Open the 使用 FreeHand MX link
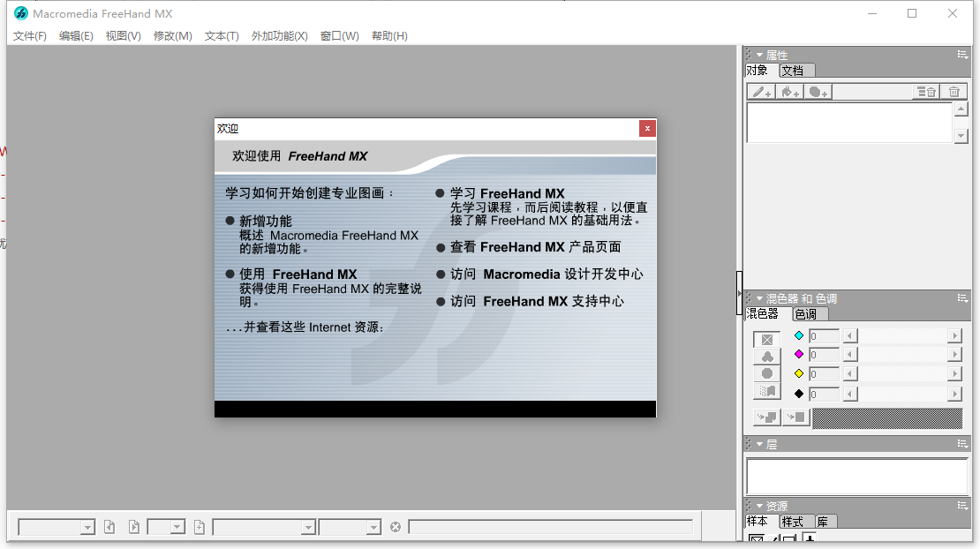Screen dimensions: 980x549 pyautogui.click(x=298, y=274)
